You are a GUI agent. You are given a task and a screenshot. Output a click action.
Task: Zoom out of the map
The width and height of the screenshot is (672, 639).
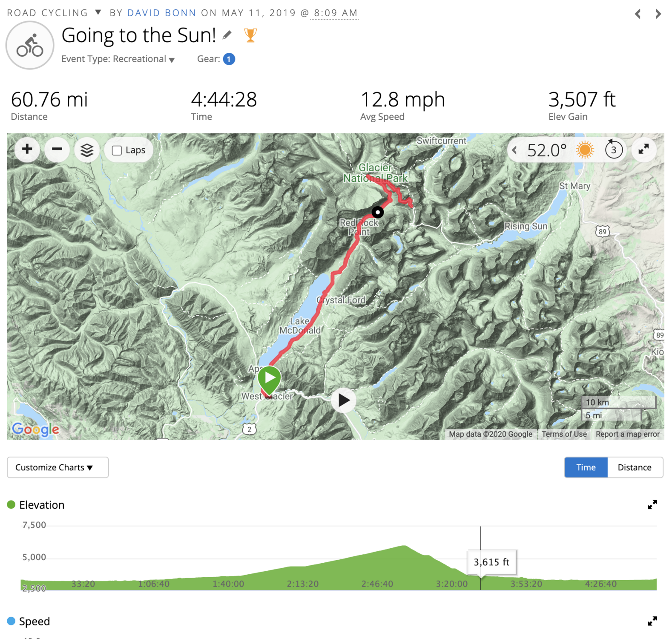point(57,150)
